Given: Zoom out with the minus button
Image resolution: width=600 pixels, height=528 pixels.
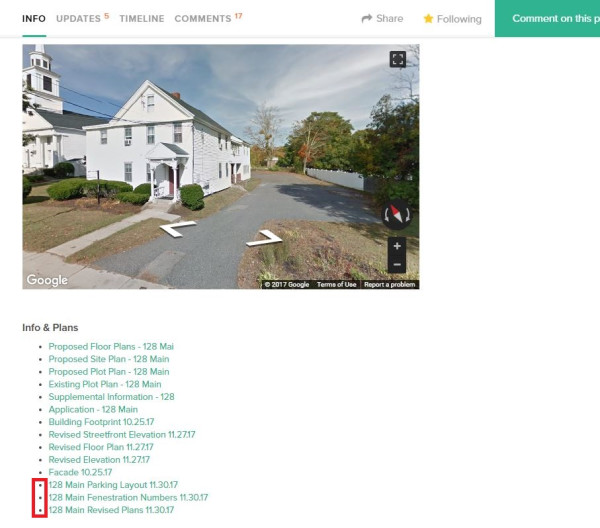Looking at the screenshot, I should click(397, 264).
